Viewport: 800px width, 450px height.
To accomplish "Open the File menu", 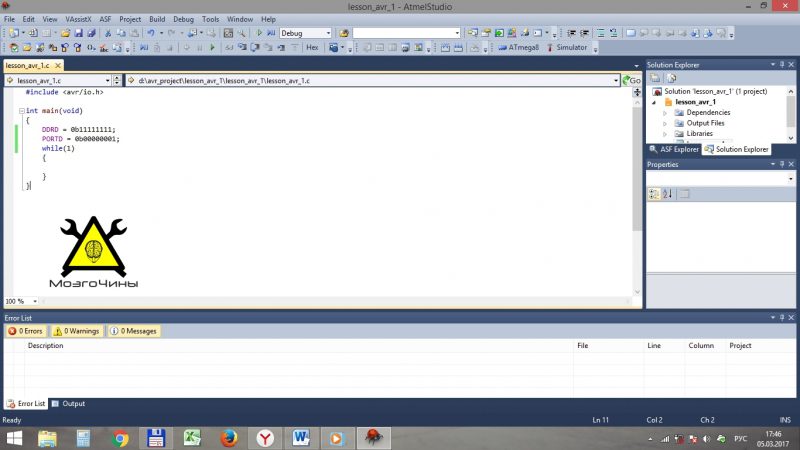I will (9, 19).
